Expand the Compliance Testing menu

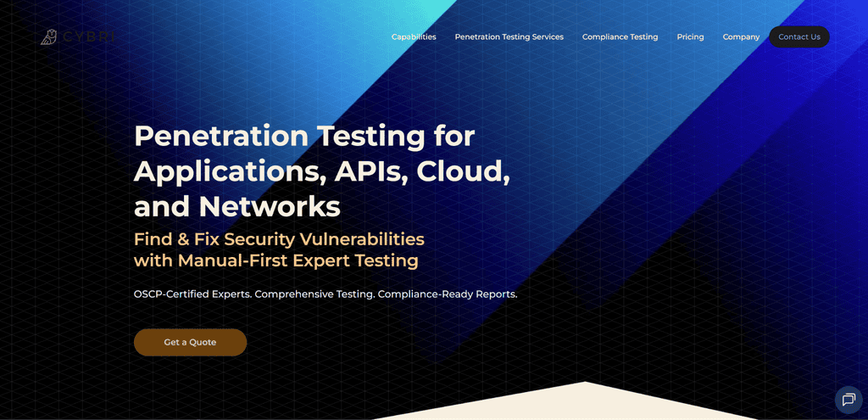[620, 36]
